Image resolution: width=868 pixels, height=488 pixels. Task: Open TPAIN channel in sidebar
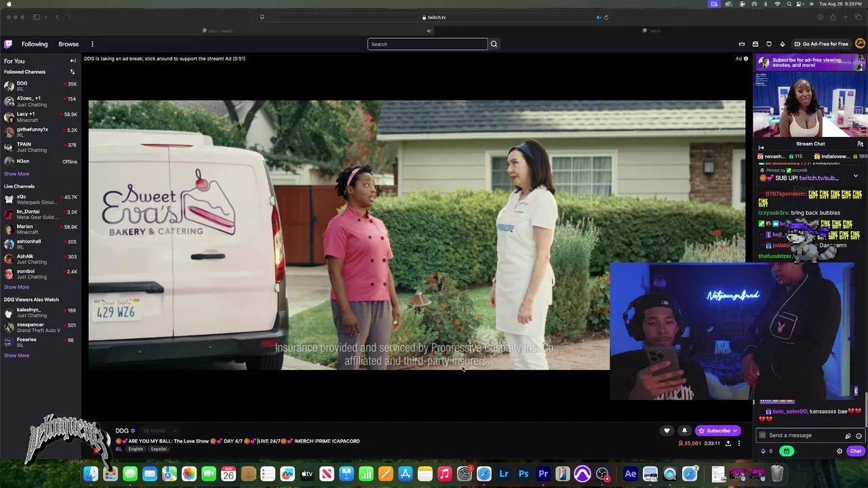point(41,146)
